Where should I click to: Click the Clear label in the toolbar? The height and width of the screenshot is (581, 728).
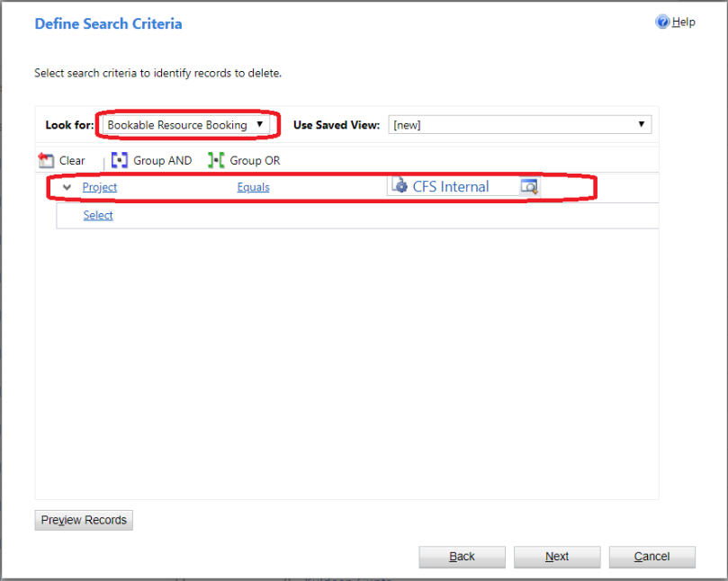(x=72, y=161)
